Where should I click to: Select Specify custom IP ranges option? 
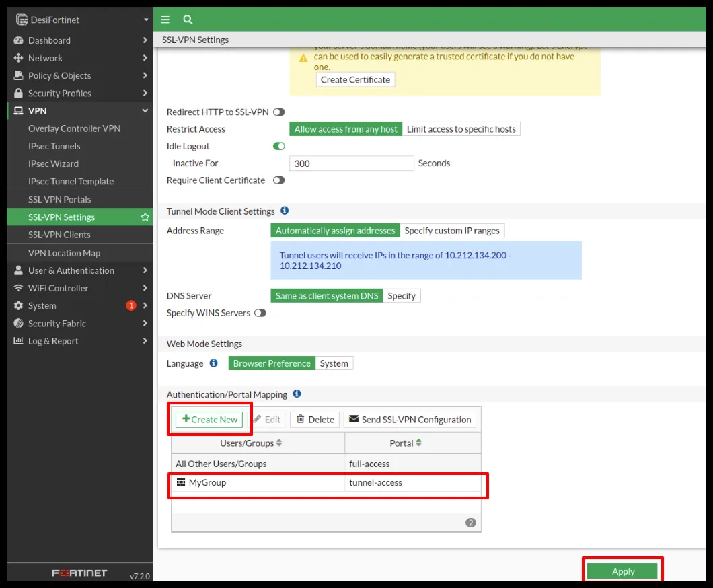click(x=452, y=231)
